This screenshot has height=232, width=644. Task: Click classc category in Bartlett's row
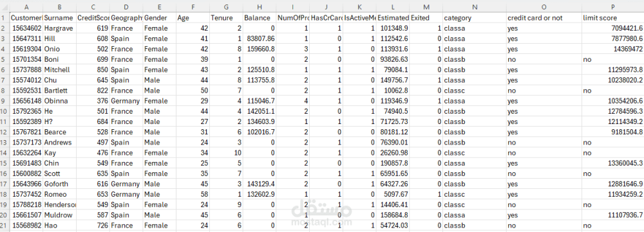pyautogui.click(x=475, y=91)
